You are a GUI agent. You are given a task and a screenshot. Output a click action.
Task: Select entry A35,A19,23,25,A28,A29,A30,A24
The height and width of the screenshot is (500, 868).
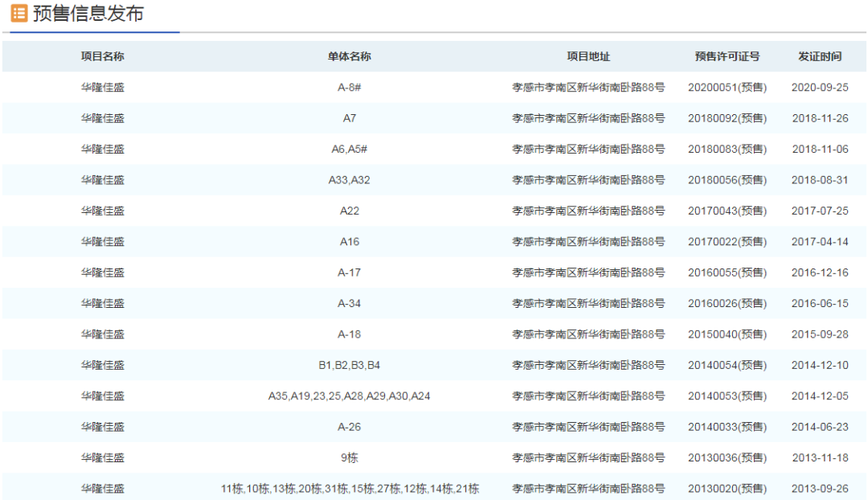(x=349, y=395)
